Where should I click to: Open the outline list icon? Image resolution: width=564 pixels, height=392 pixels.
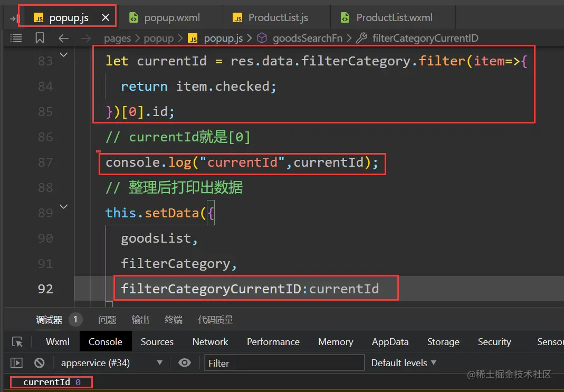click(16, 38)
